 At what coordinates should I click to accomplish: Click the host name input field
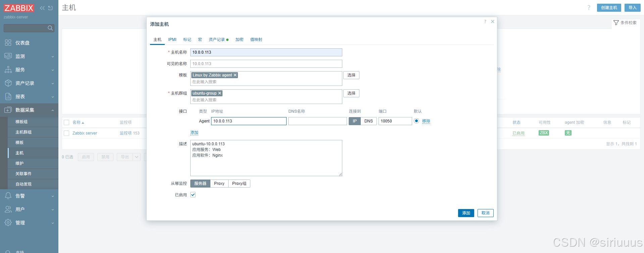pyautogui.click(x=266, y=52)
